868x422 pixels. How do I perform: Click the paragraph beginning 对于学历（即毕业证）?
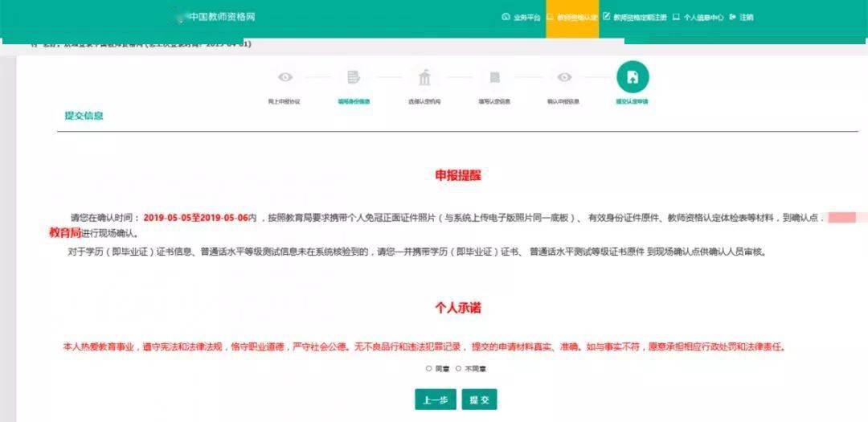417,252
